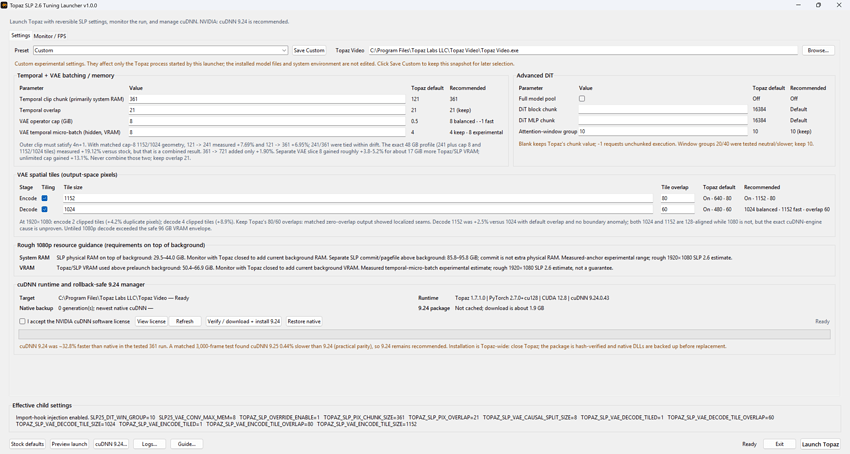
Task: Maximize the launcher window
Action: pyautogui.click(x=818, y=5)
